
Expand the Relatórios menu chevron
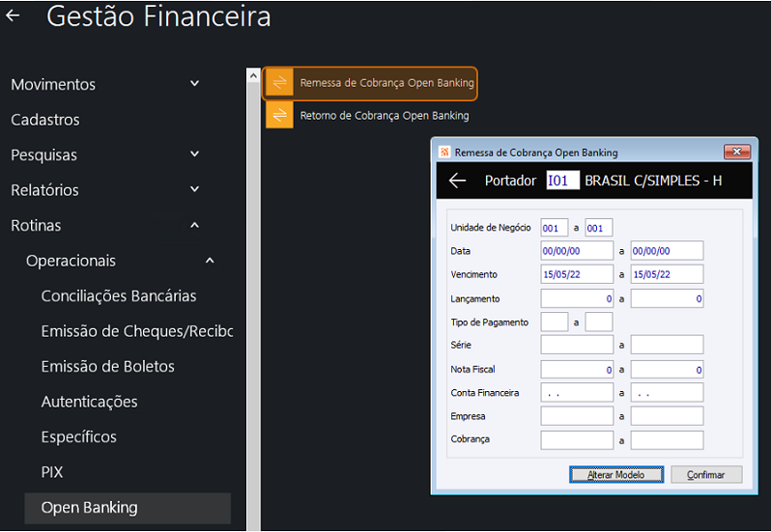pyautogui.click(x=195, y=189)
